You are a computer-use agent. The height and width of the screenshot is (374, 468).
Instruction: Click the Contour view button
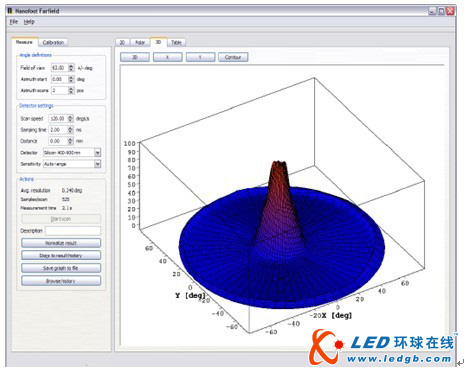[233, 57]
